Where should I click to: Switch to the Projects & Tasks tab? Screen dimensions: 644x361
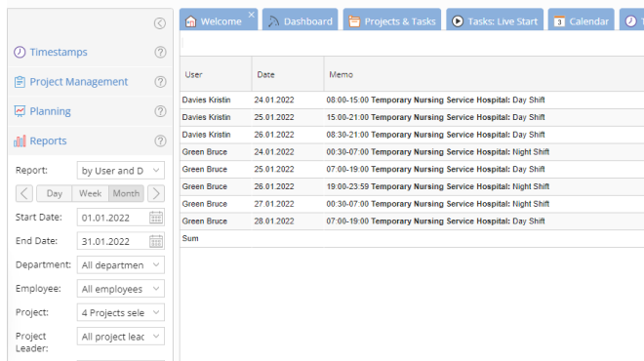point(392,20)
